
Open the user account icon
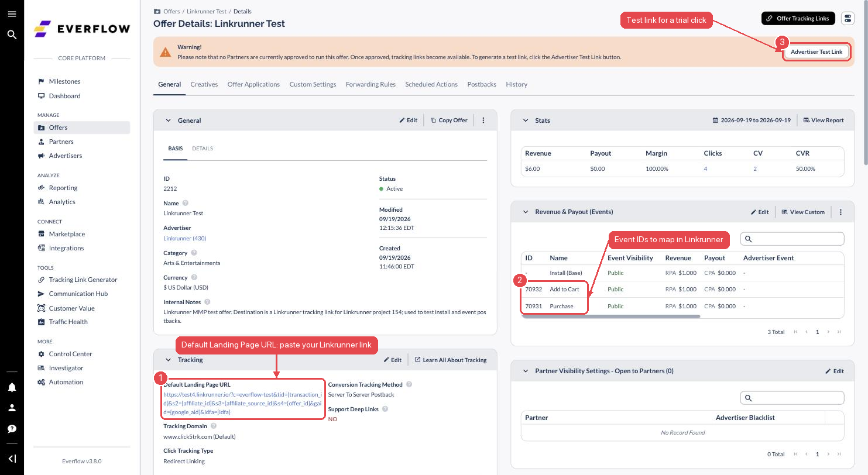tap(12, 408)
